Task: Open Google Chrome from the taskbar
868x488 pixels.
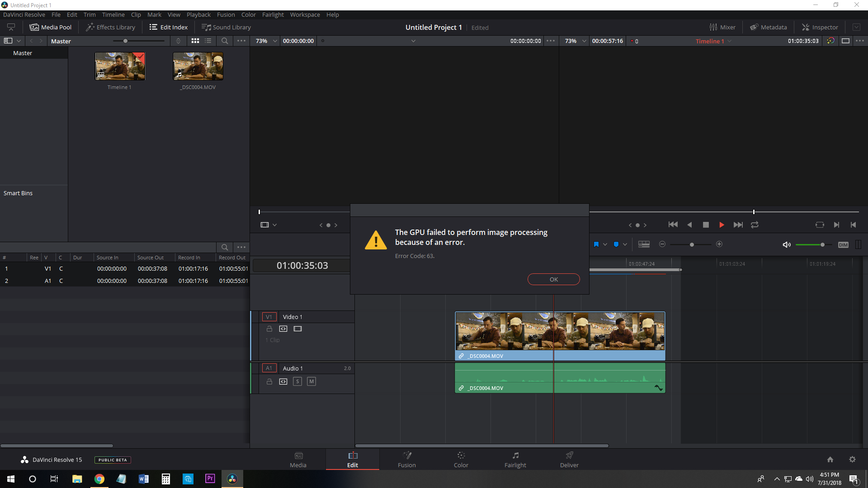Action: click(99, 479)
